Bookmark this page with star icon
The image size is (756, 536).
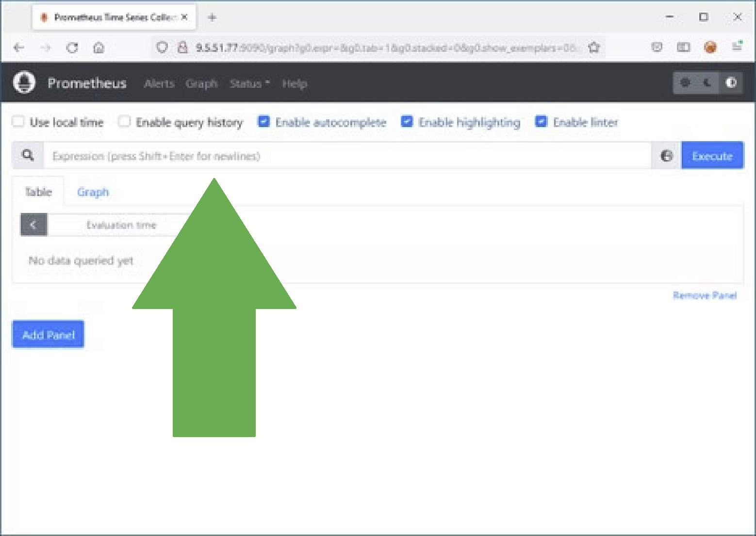pyautogui.click(x=594, y=48)
